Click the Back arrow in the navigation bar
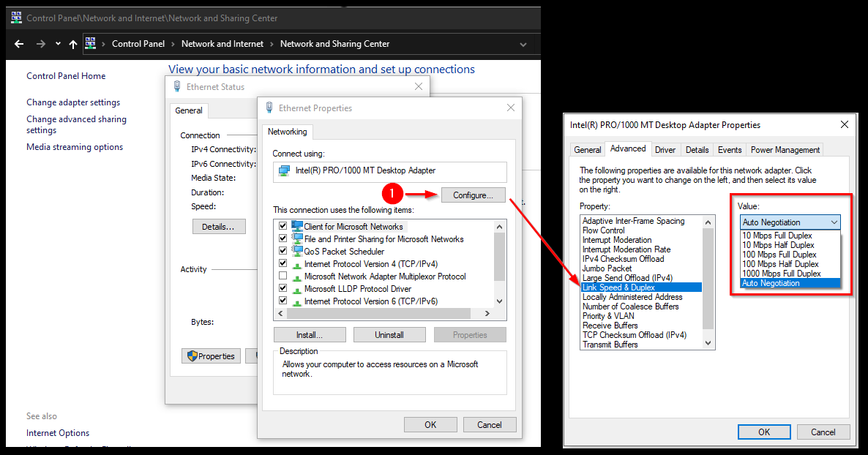The width and height of the screenshot is (868, 455). pos(19,44)
